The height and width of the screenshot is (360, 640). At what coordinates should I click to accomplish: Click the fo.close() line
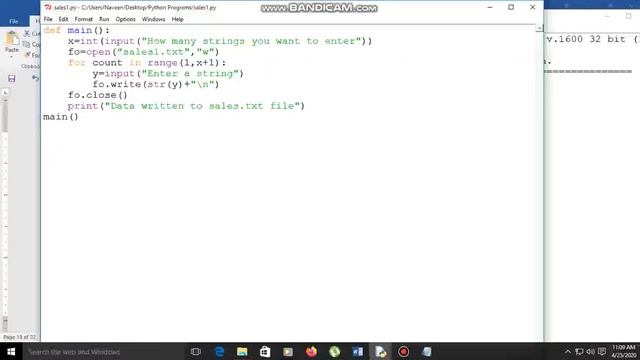[98, 95]
